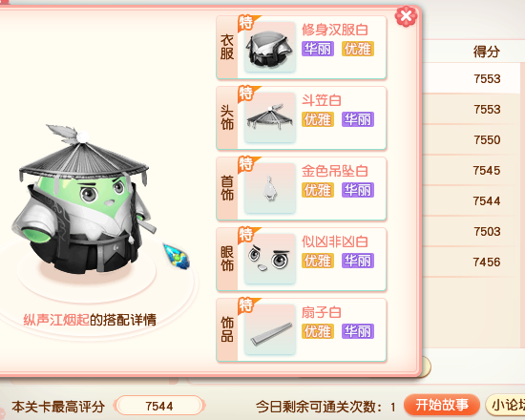Select the ranking row with score 7550
Image resolution: width=525 pixels, height=420 pixels.
(472, 139)
